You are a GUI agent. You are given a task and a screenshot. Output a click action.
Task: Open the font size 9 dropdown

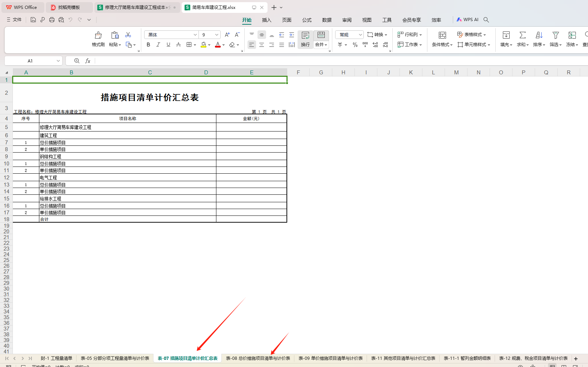(217, 35)
